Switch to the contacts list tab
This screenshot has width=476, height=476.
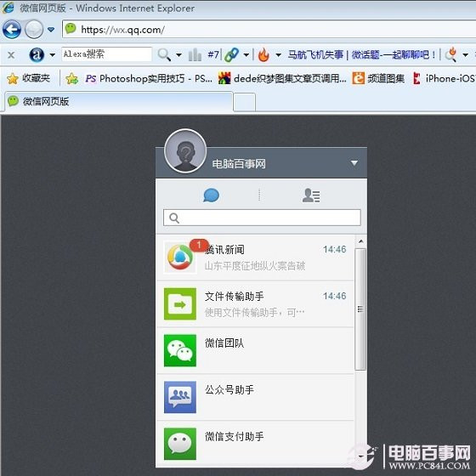tap(311, 195)
